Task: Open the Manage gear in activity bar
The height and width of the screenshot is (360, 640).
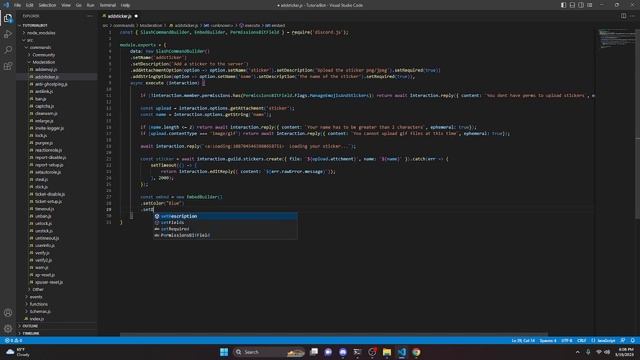Action: tap(8, 328)
